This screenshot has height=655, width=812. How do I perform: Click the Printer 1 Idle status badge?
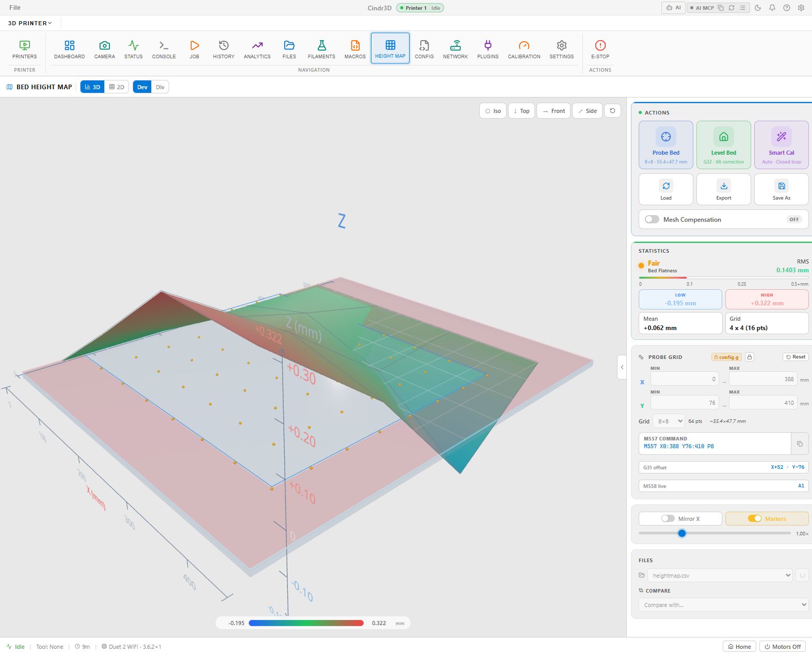click(420, 8)
